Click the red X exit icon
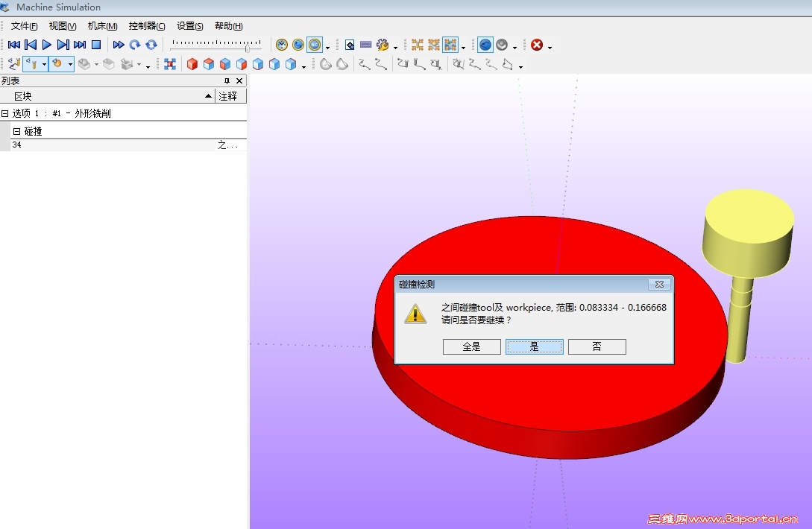Viewport: 812px width, 529px height. (537, 45)
